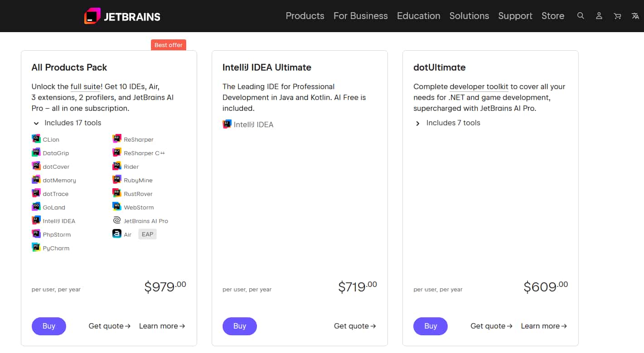Click the IntelliJ IDEA Ultimate heading
The image size is (644, 353).
(x=267, y=67)
